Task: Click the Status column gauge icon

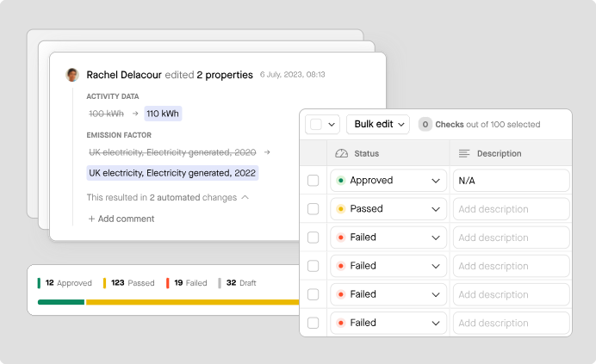Action: click(341, 153)
